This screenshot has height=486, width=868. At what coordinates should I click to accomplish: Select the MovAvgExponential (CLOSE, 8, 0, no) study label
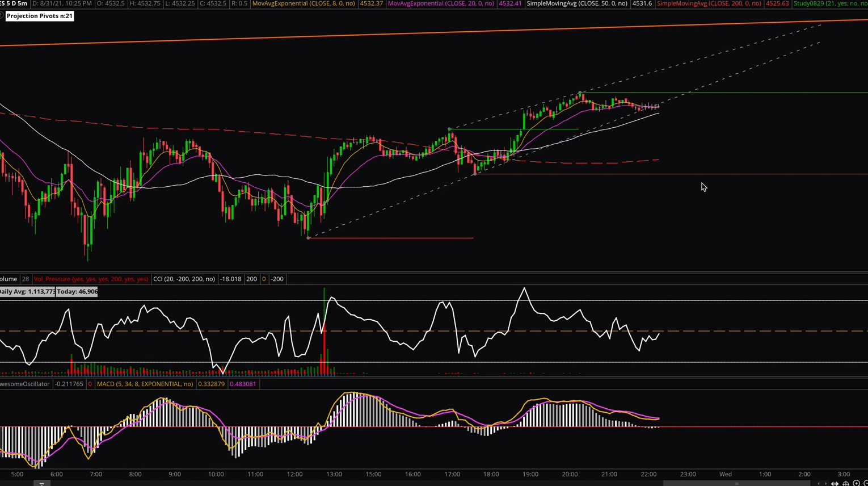[304, 3]
